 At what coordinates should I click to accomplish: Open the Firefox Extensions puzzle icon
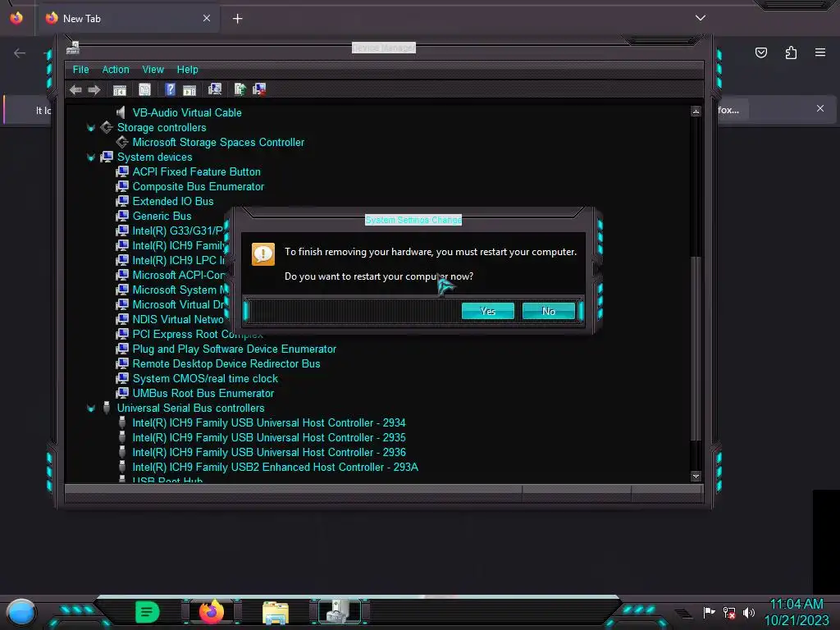pos(791,52)
